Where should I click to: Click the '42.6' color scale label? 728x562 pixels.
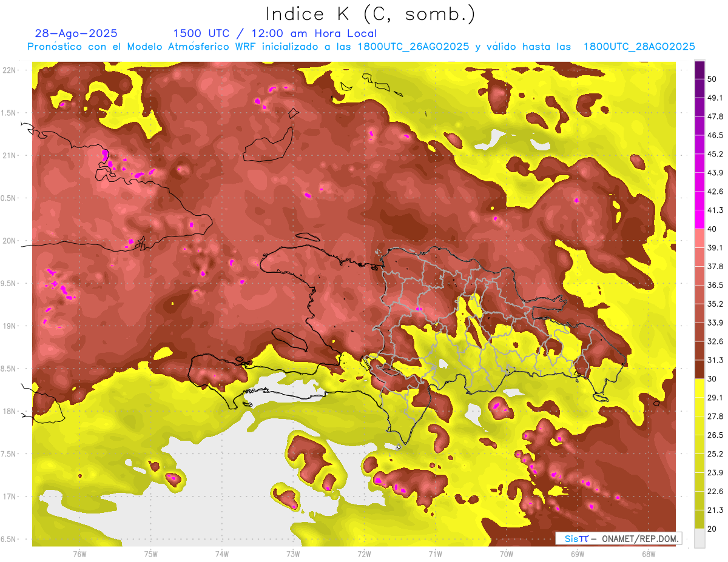click(x=716, y=191)
